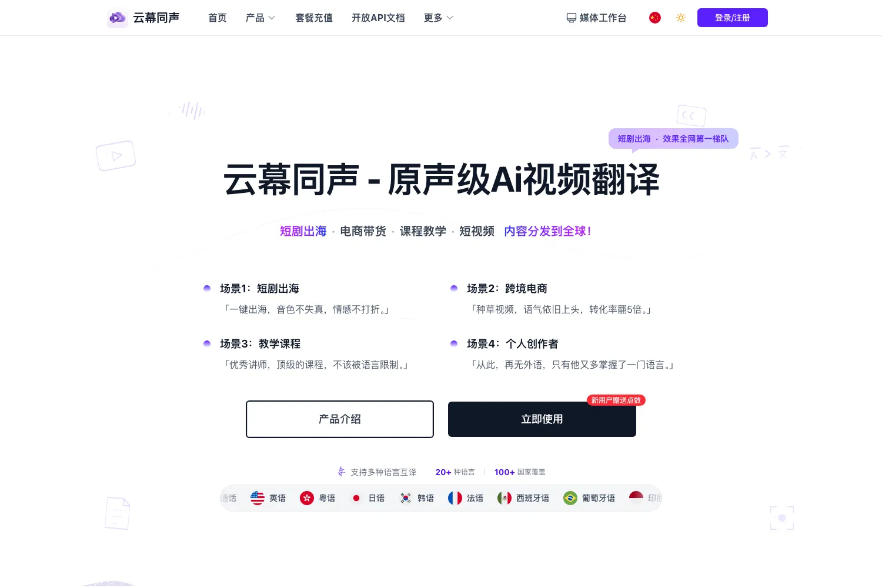Open the 首页 menu item

pos(218,18)
